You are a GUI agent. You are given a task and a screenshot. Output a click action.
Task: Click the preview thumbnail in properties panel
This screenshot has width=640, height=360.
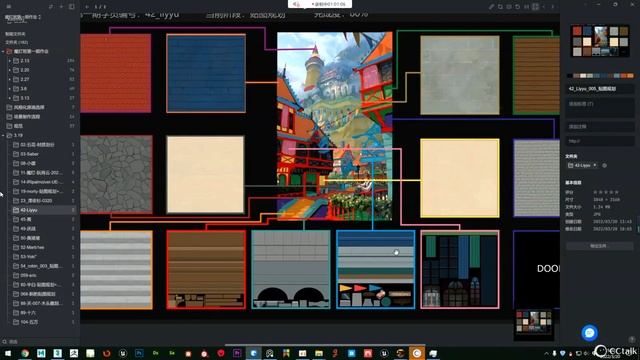point(600,41)
